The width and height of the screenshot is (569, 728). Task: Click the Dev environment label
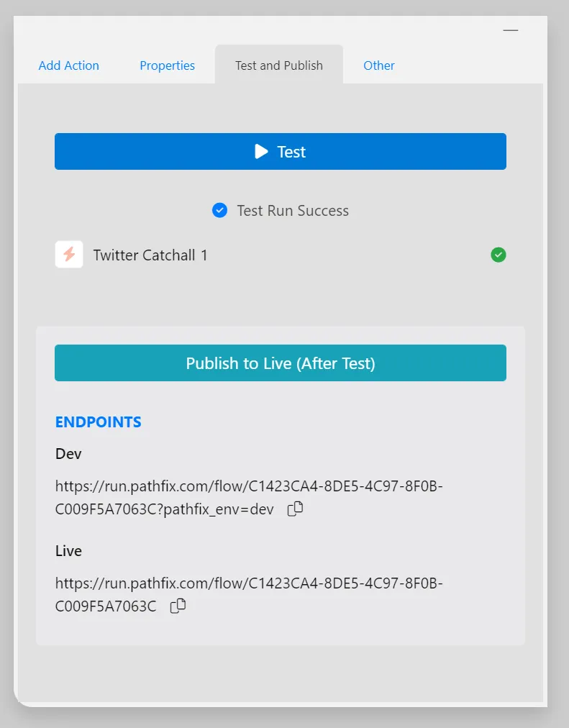point(68,454)
